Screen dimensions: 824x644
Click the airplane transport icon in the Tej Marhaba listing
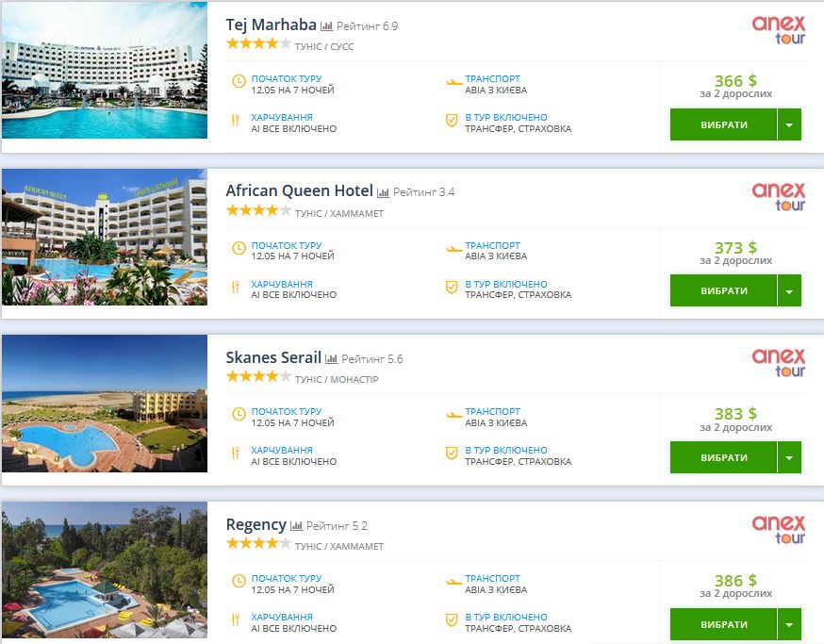453,81
